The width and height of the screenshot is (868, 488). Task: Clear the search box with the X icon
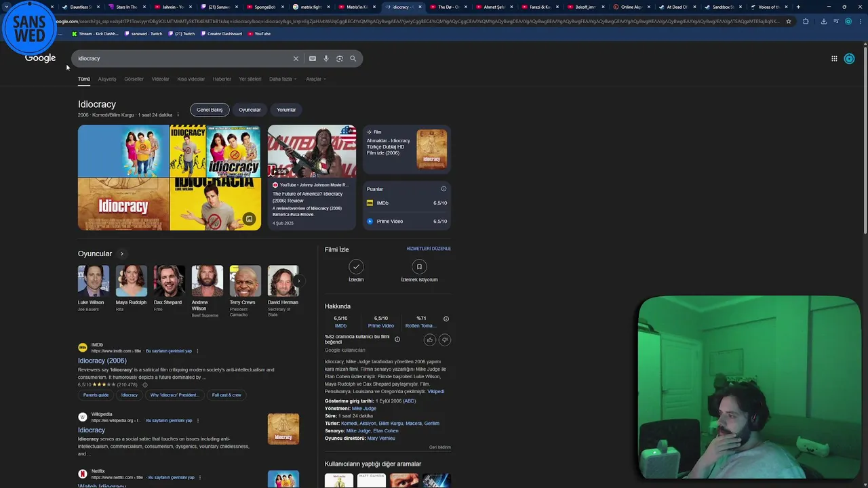pyautogui.click(x=296, y=58)
